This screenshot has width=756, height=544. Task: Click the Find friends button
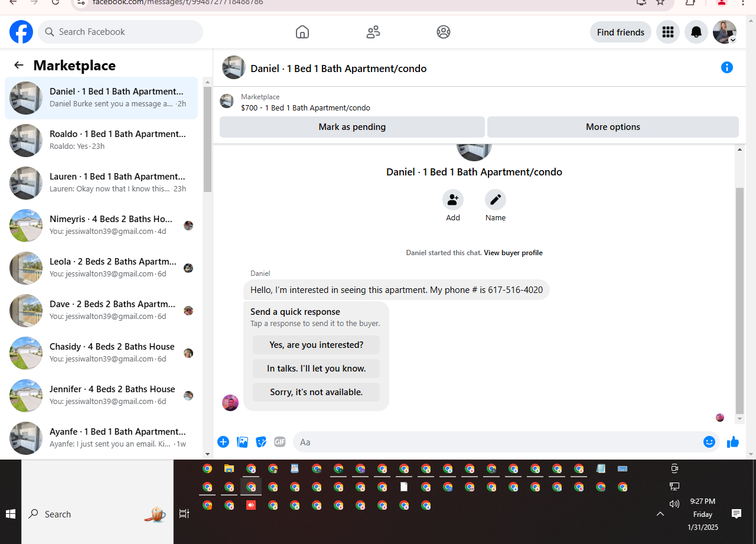click(x=621, y=32)
